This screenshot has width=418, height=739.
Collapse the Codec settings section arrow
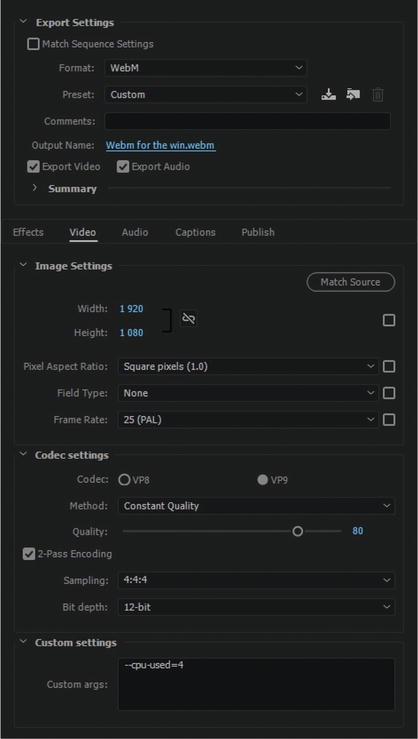coord(23,455)
